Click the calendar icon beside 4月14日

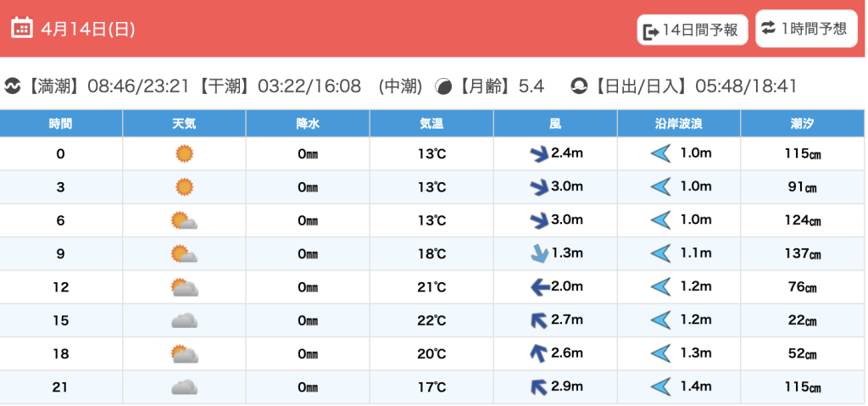point(22,28)
